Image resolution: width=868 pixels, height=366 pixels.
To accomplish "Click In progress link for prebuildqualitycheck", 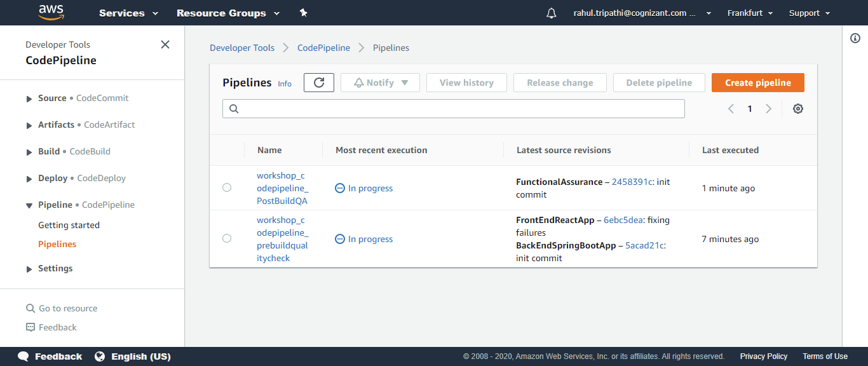I will coord(370,239).
